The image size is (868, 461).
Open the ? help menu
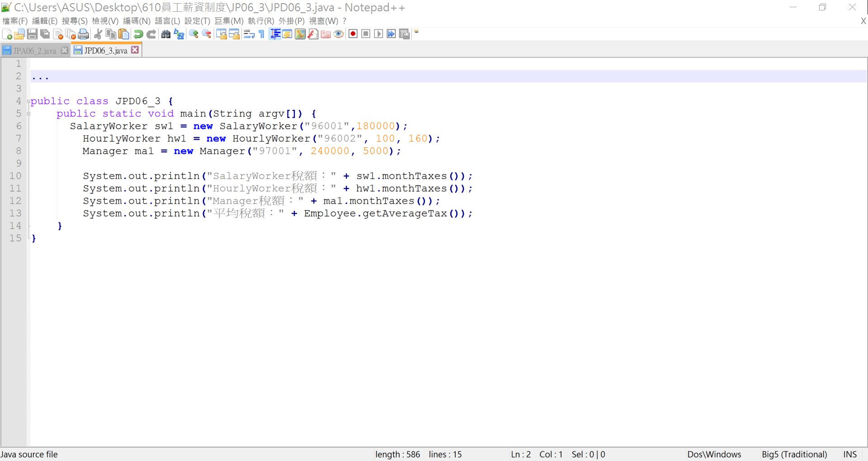click(344, 21)
